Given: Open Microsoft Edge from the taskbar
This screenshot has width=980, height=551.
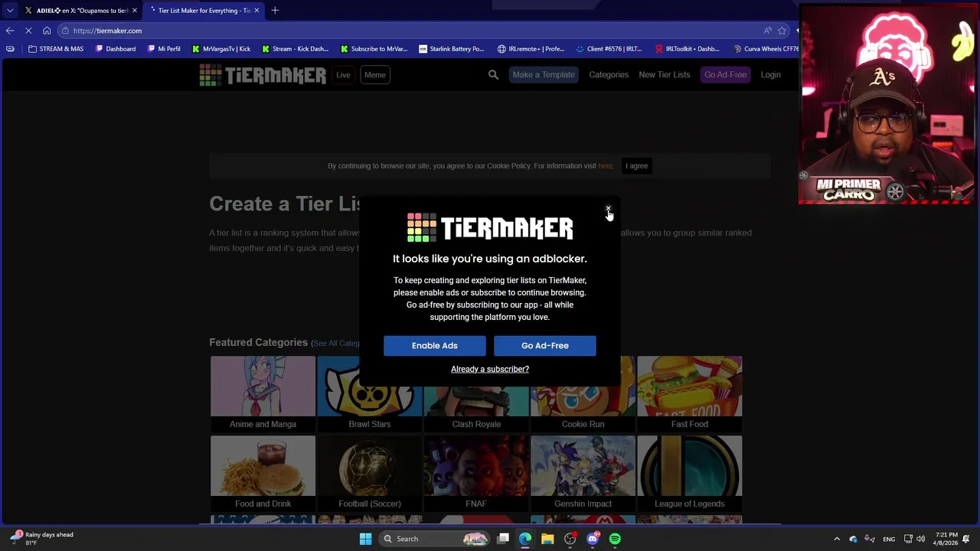Looking at the screenshot, I should 525,539.
